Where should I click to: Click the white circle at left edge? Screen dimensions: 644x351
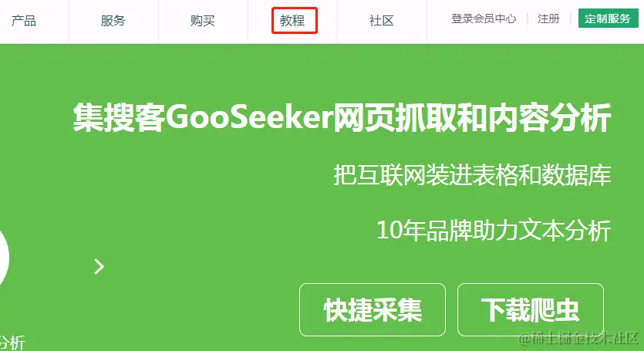[x=4, y=258]
